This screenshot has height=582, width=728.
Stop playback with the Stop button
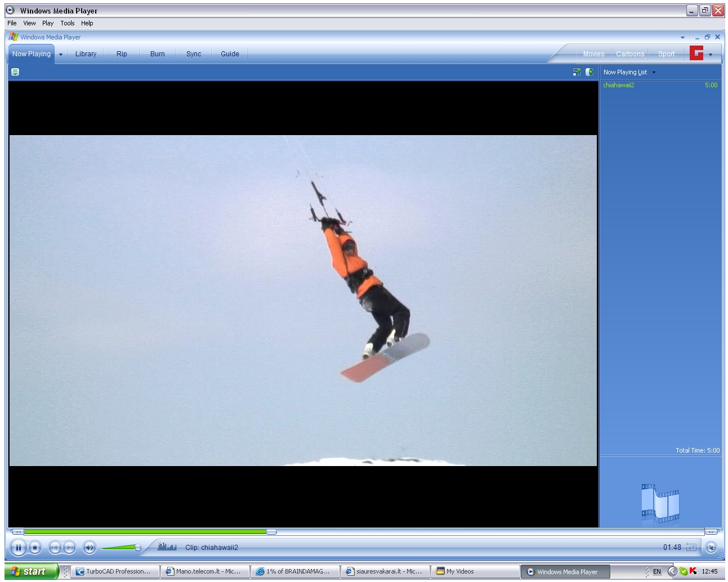(35, 547)
